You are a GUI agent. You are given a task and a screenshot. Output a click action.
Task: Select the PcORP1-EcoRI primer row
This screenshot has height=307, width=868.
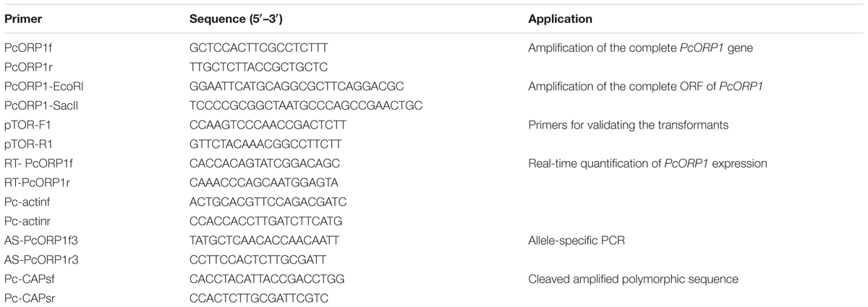(x=434, y=87)
